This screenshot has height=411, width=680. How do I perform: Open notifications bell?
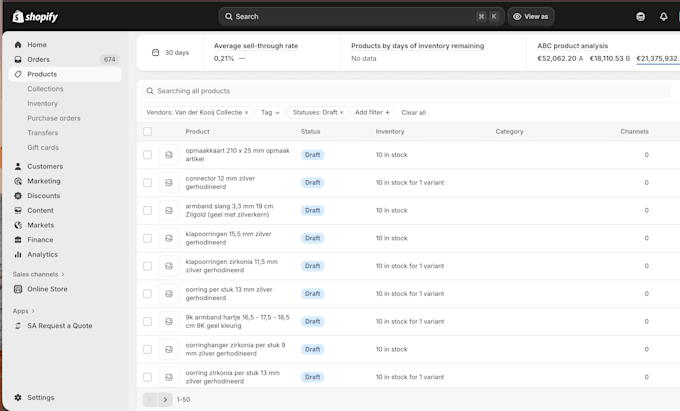(664, 17)
